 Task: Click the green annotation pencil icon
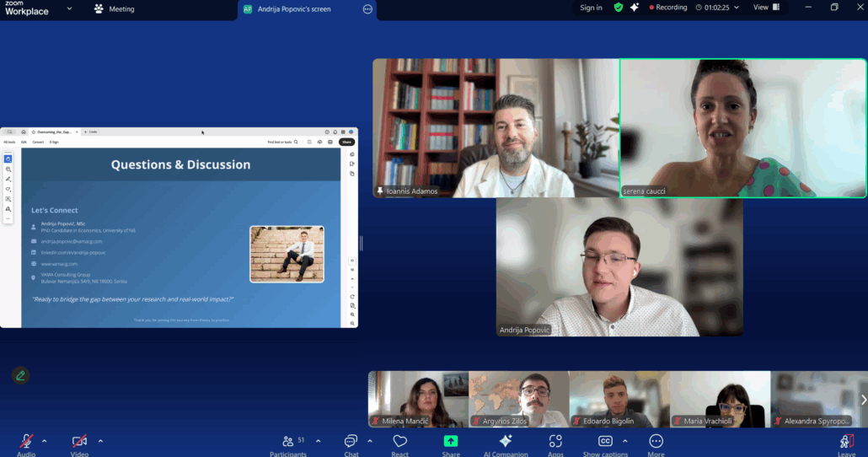click(x=20, y=375)
